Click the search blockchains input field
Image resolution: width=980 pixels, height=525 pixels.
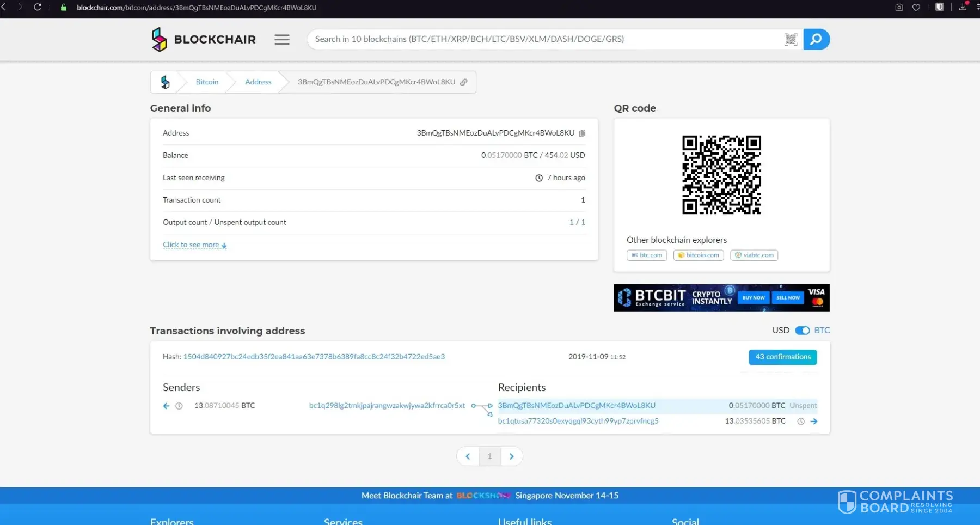[x=544, y=39]
